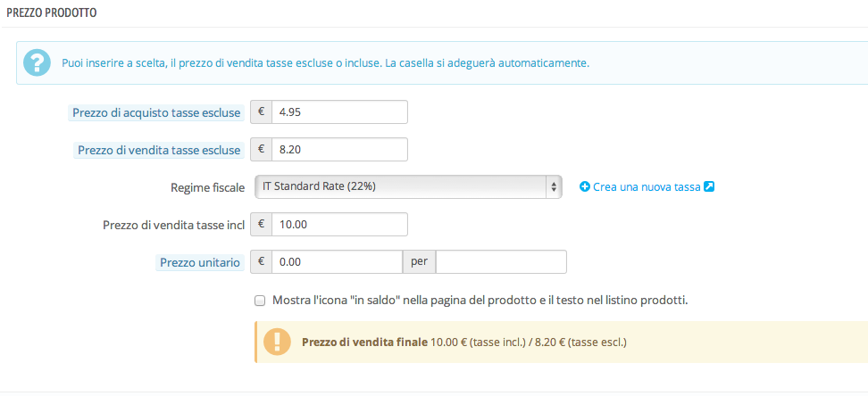The image size is (868, 396).
Task: Click the Prezzo di vendita tasse escluse field
Action: (x=339, y=150)
